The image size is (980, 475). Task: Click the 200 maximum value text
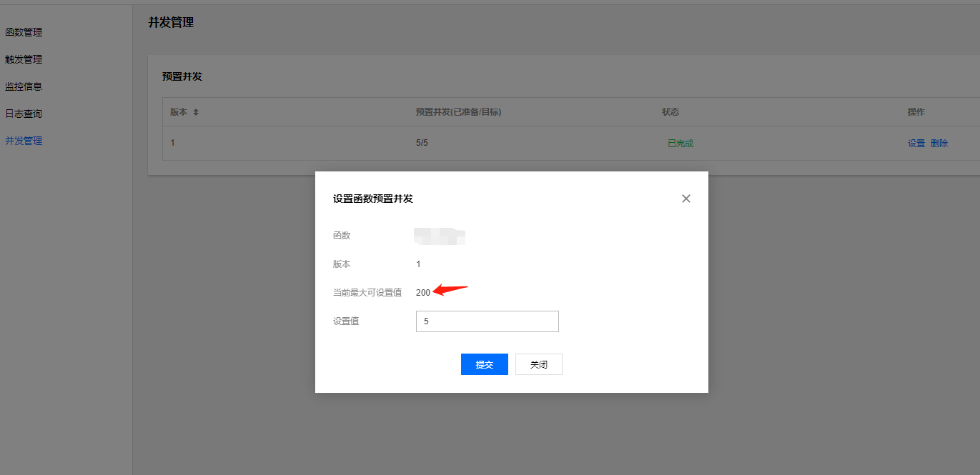[423, 292]
